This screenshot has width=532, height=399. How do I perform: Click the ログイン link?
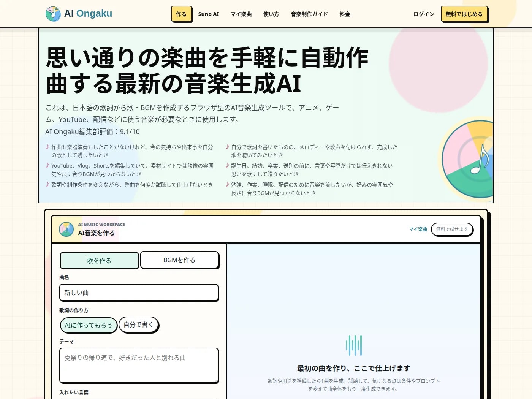coord(424,14)
